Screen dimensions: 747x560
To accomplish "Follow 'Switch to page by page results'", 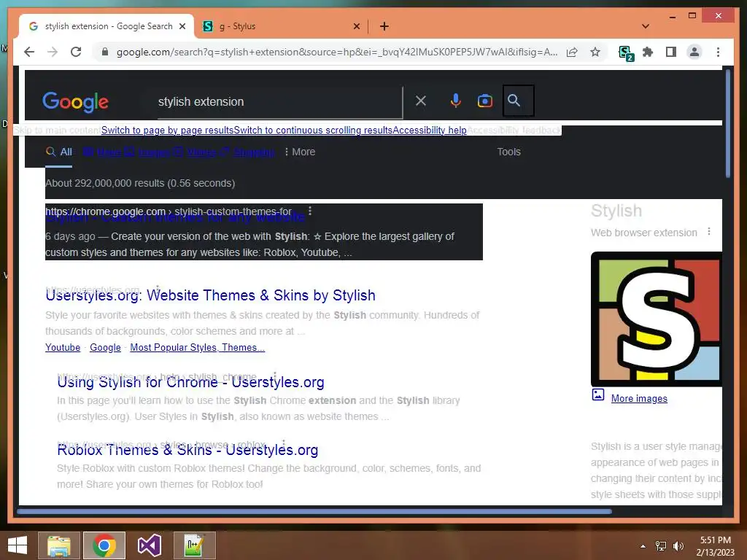I will pyautogui.click(x=167, y=130).
